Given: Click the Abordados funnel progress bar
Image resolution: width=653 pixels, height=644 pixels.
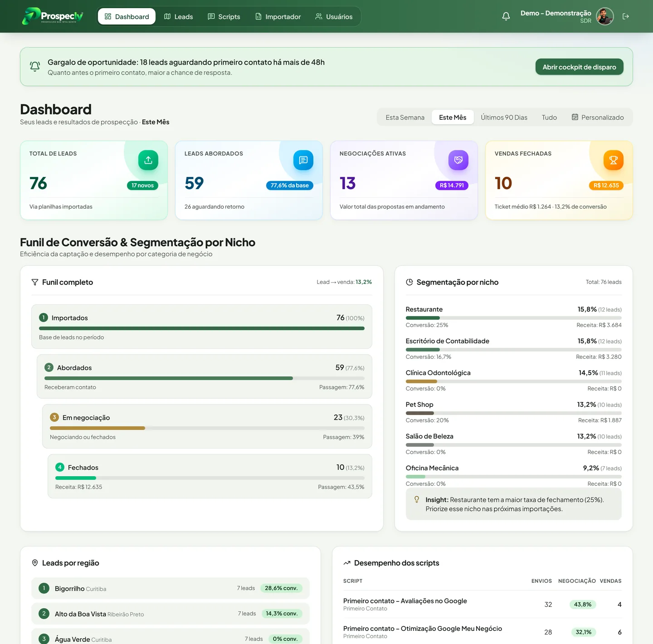Looking at the screenshot, I should pyautogui.click(x=205, y=378).
